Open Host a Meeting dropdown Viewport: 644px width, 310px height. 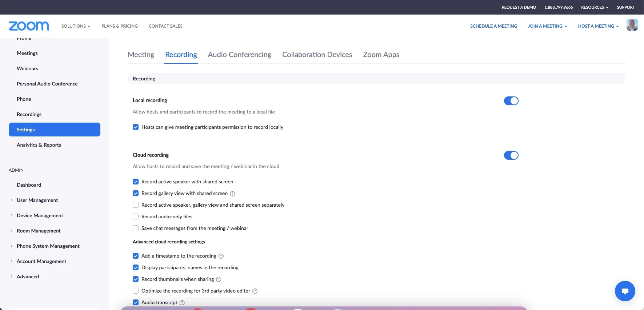pos(598,26)
